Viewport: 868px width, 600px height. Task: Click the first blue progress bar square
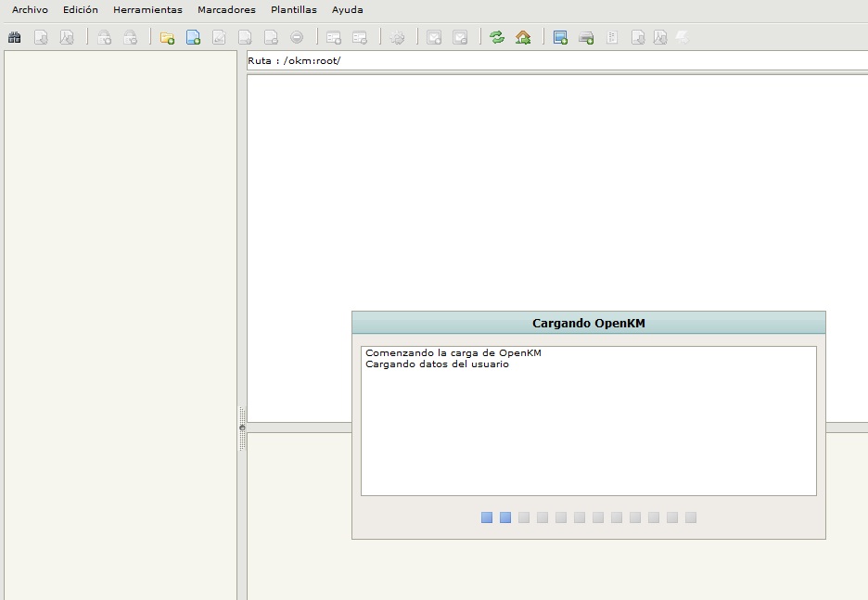[x=487, y=517]
